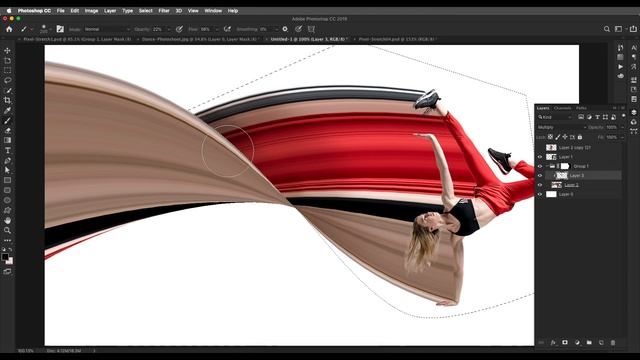
Task: Open the brush Opacity dropdown arrow
Action: [x=168, y=29]
